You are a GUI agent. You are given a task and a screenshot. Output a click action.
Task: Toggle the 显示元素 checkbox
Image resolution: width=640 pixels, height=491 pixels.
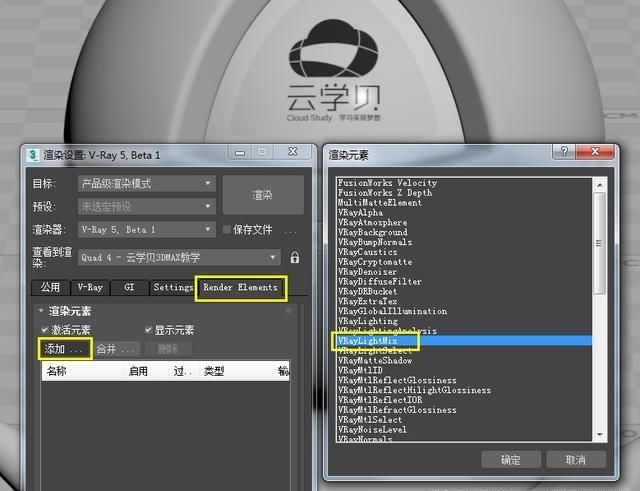coord(149,329)
